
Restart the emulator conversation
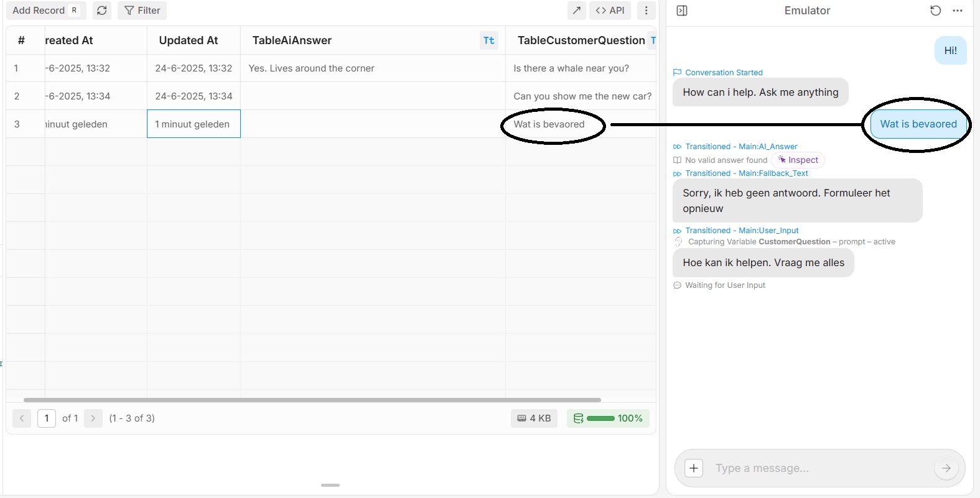pos(935,11)
